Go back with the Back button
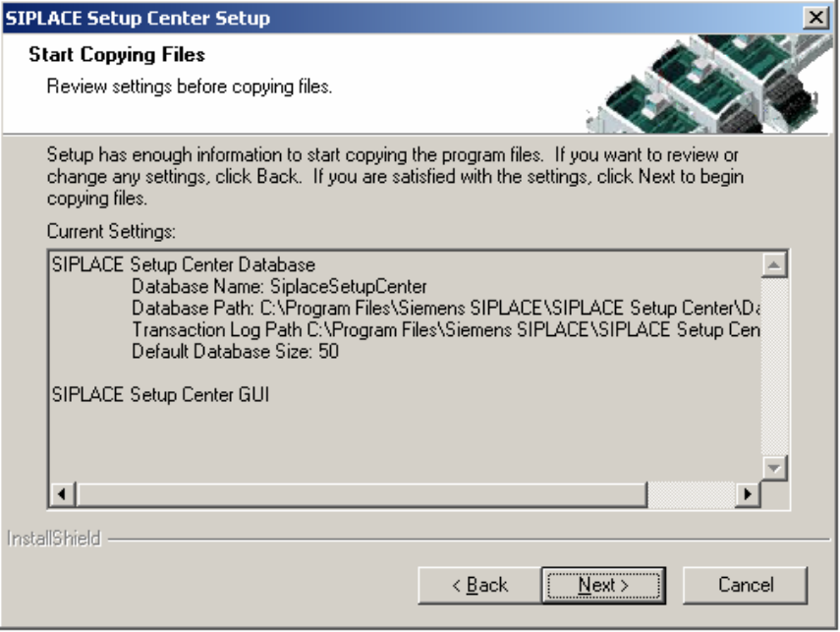The height and width of the screenshot is (632, 840). coord(478,586)
